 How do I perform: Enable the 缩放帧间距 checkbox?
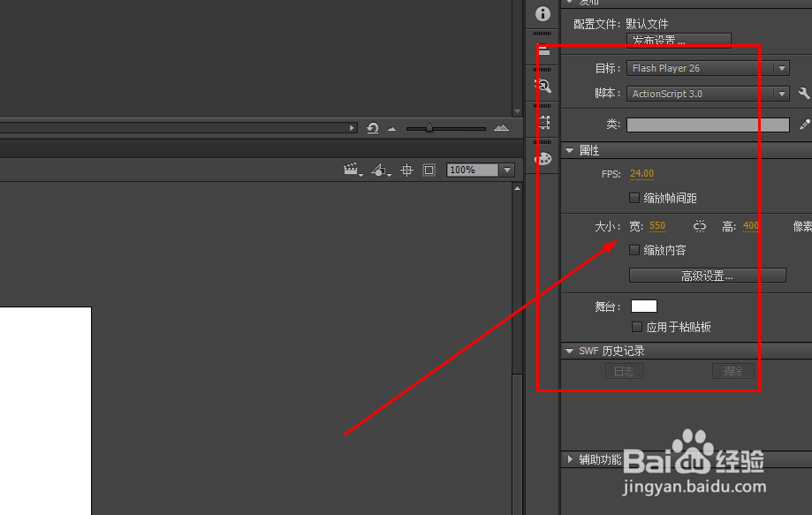point(634,198)
